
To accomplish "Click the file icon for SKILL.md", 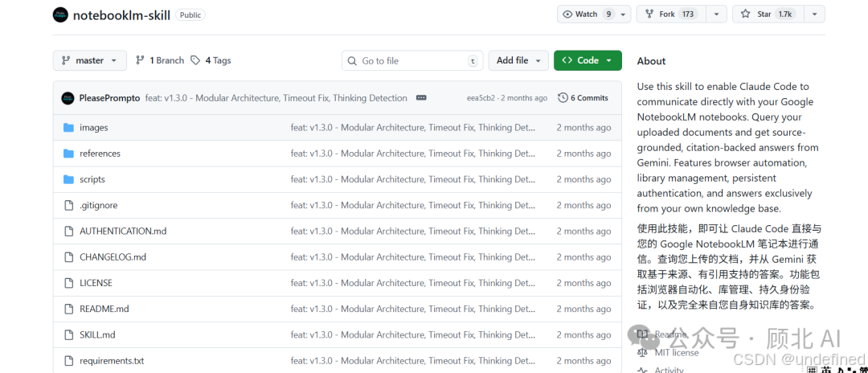I will click(68, 334).
